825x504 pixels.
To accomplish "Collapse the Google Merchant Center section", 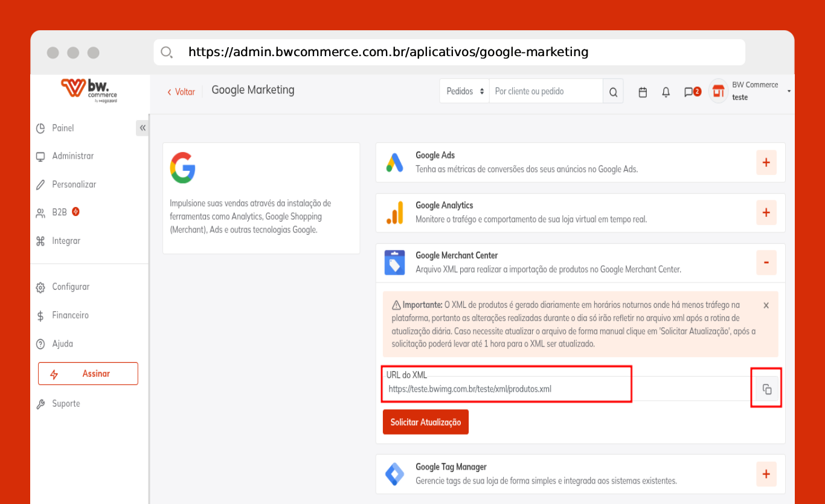I will (x=766, y=263).
